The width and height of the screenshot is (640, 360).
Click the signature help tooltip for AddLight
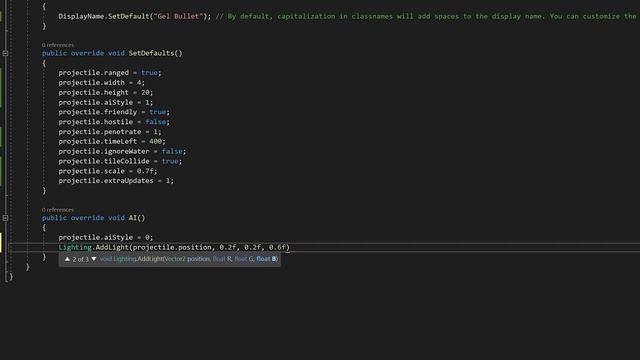click(x=169, y=259)
